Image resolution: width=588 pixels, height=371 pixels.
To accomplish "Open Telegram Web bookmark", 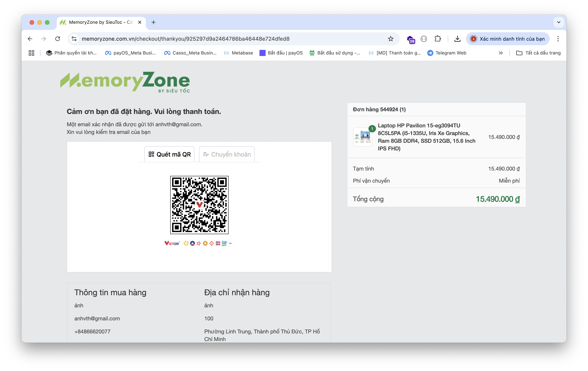I will click(x=447, y=53).
